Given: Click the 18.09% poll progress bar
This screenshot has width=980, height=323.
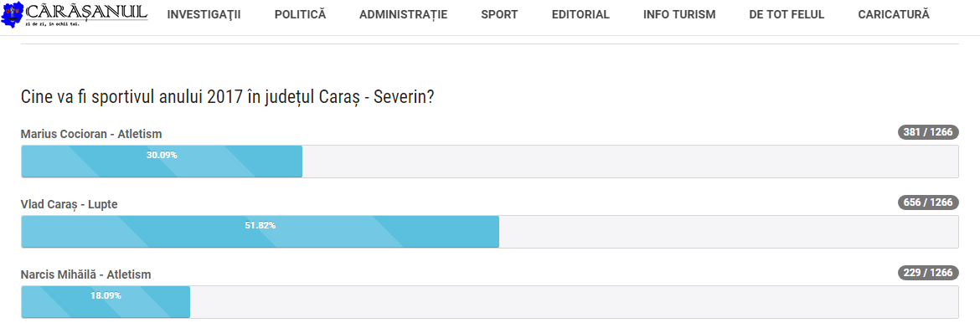Looking at the screenshot, I should 106,302.
